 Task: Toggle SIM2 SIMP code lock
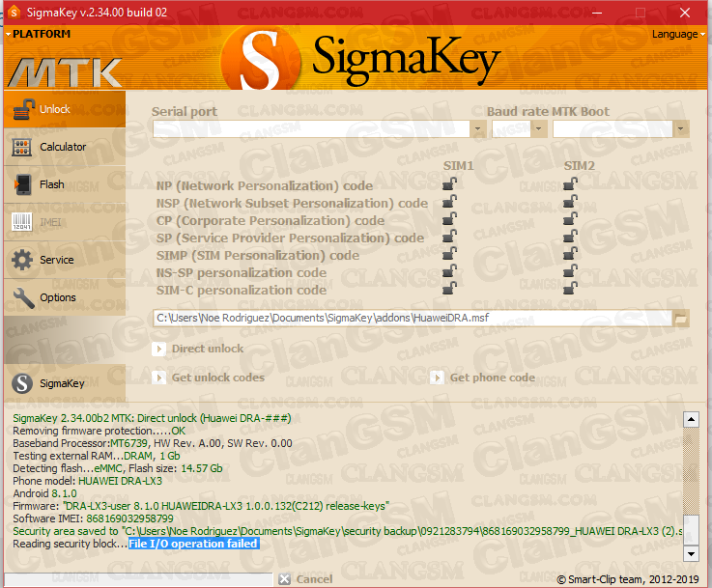(570, 254)
